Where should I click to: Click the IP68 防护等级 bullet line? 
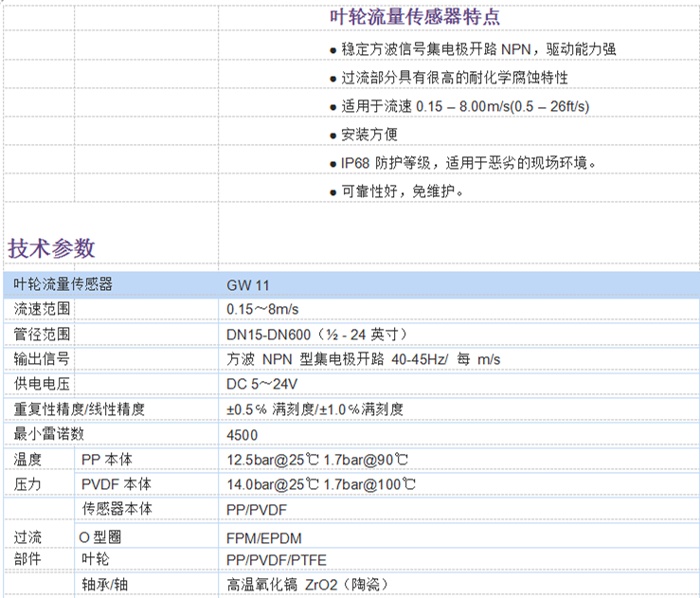coord(469,163)
